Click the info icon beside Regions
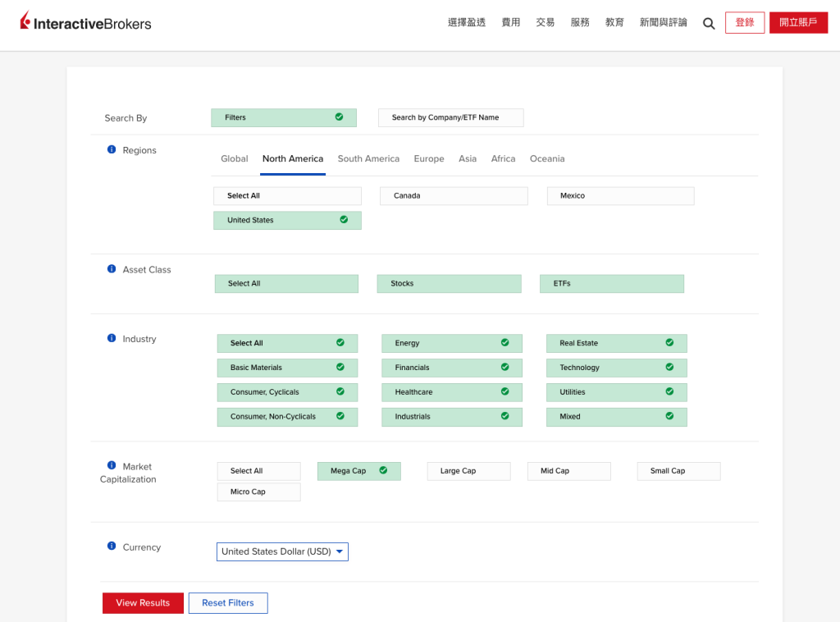Viewport: 840px width, 622px height. click(112, 149)
